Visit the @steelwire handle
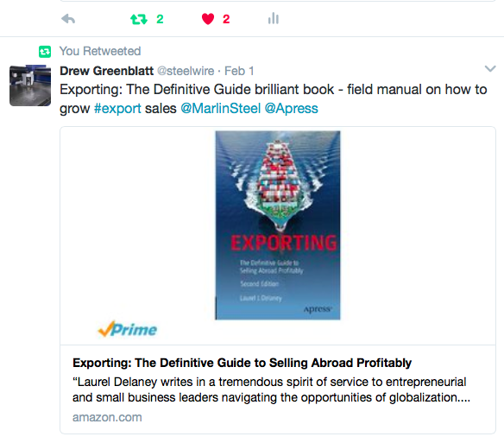The height and width of the screenshot is (443, 504). point(186,71)
